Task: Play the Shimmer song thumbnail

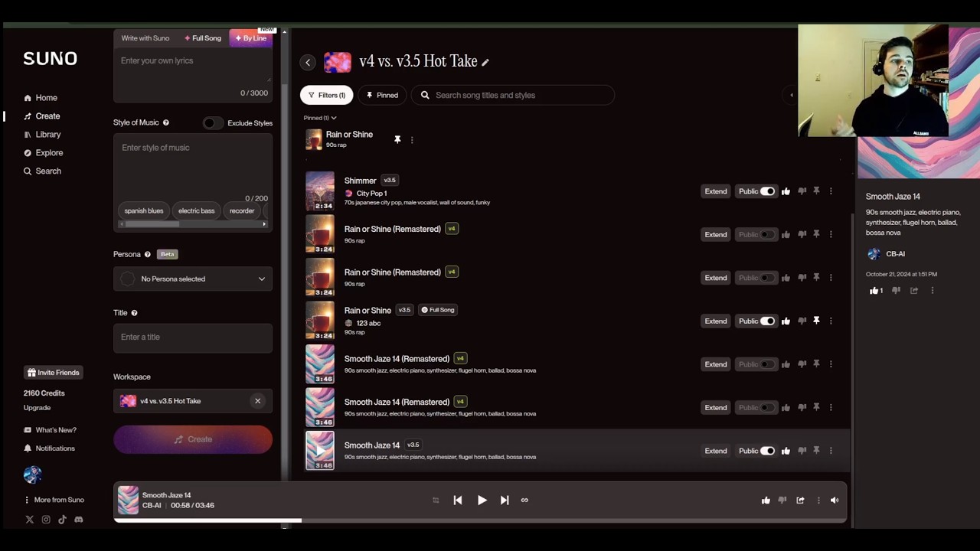Action: click(x=320, y=191)
